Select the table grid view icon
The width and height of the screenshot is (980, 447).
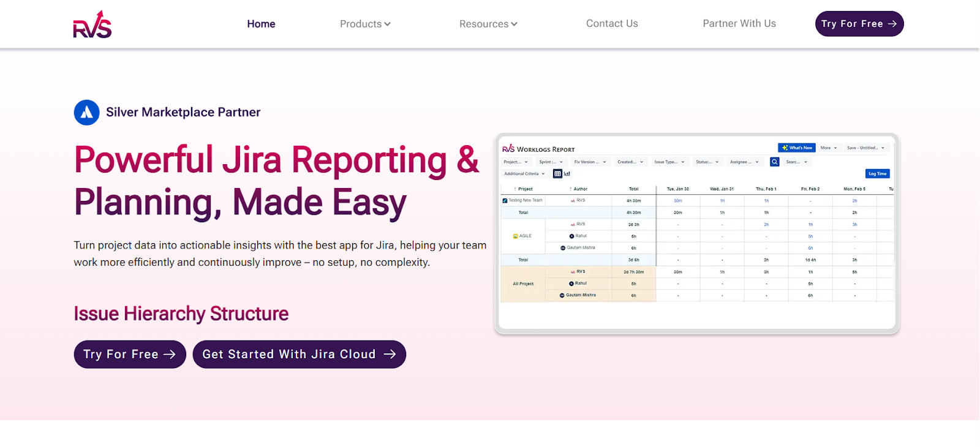coord(557,174)
